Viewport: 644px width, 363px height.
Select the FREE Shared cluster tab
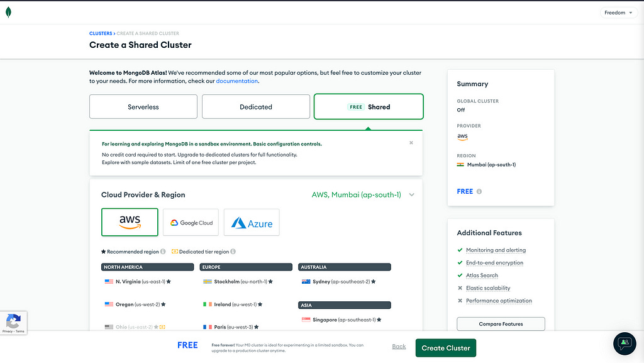pos(369,107)
